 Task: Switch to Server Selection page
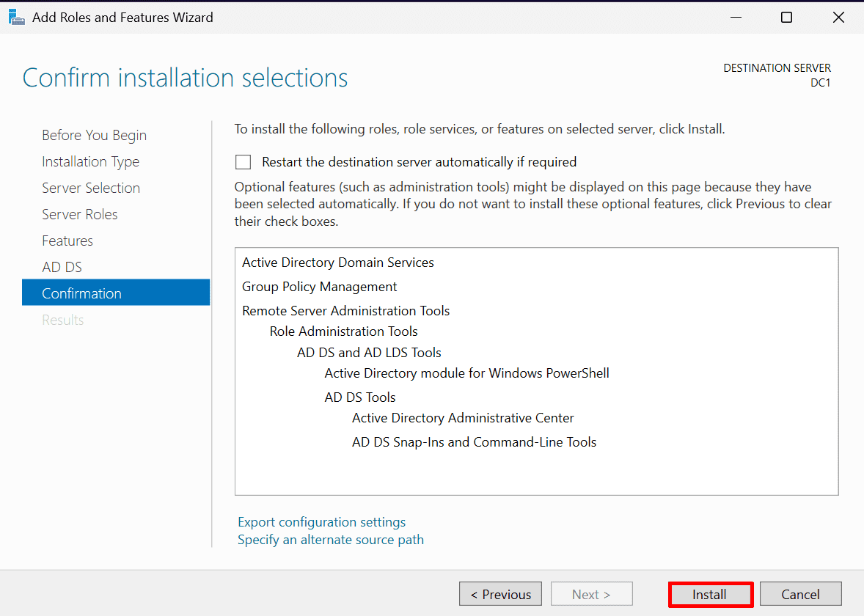click(91, 188)
